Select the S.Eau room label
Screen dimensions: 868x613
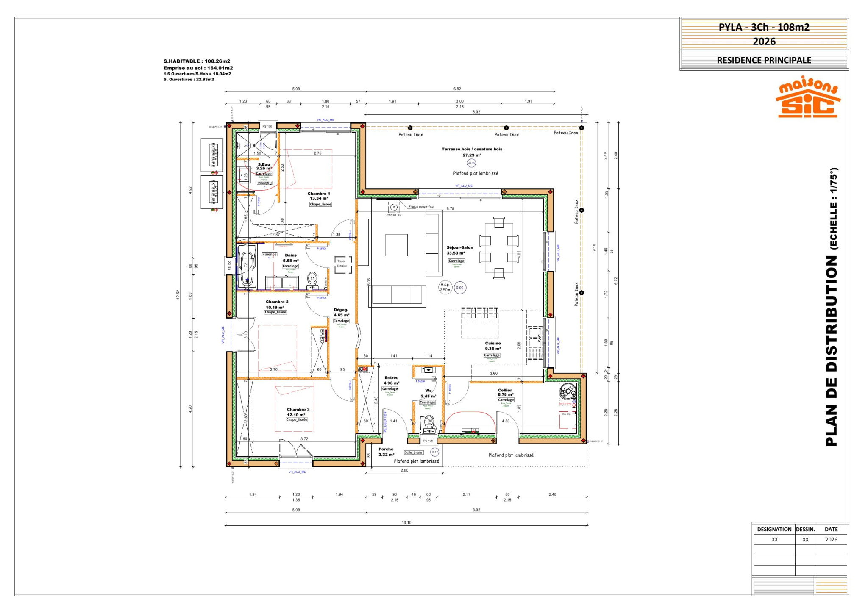(x=264, y=164)
